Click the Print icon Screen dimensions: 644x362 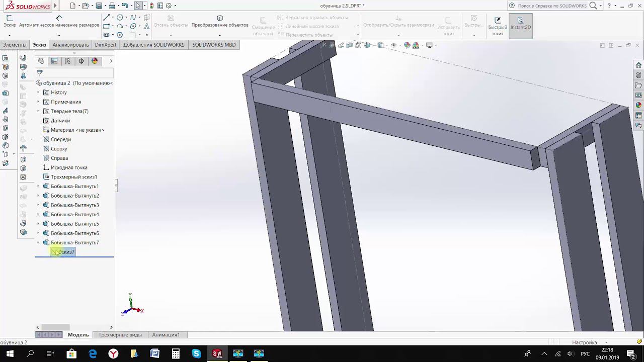(112, 6)
